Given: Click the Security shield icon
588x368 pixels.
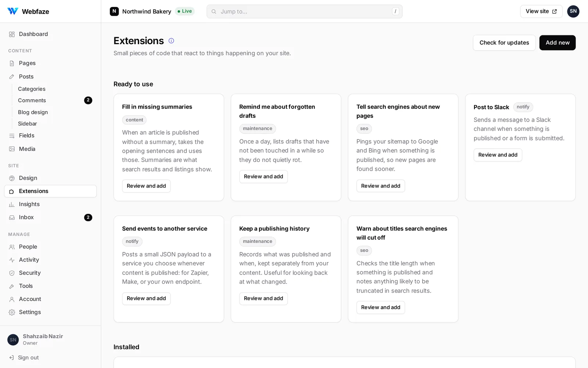Looking at the screenshot, I should point(12,273).
